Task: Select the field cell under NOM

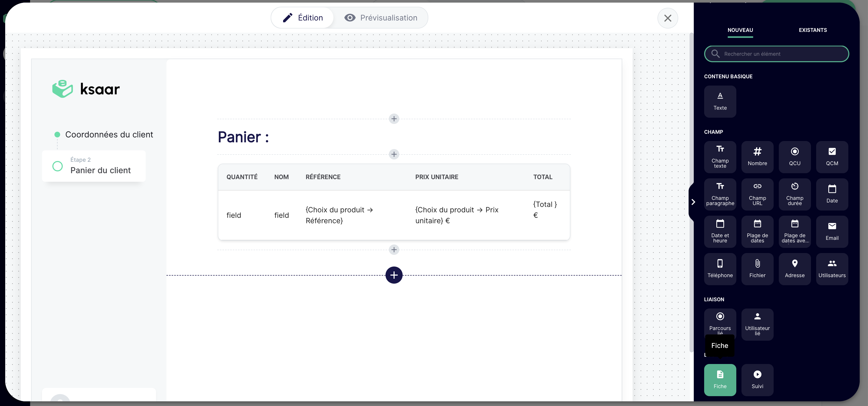Action: pyautogui.click(x=281, y=215)
